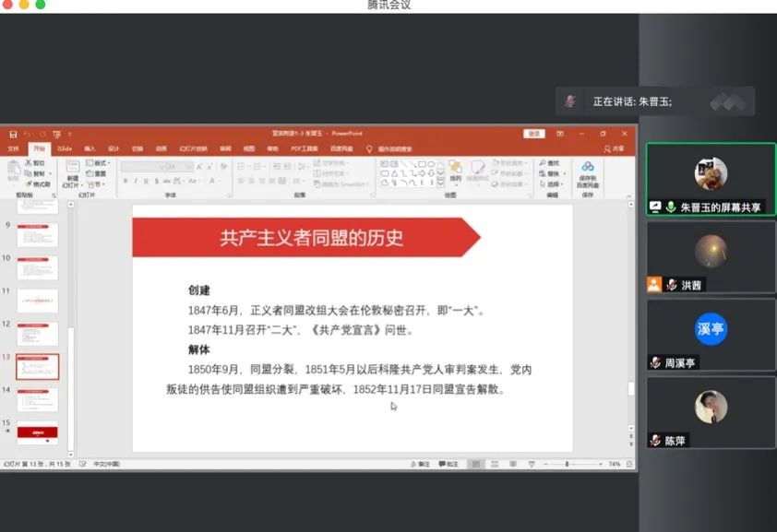Image resolution: width=777 pixels, height=532 pixels.
Task: Toggle the 备注 (Notes) pane in status bar
Action: pyautogui.click(x=420, y=464)
